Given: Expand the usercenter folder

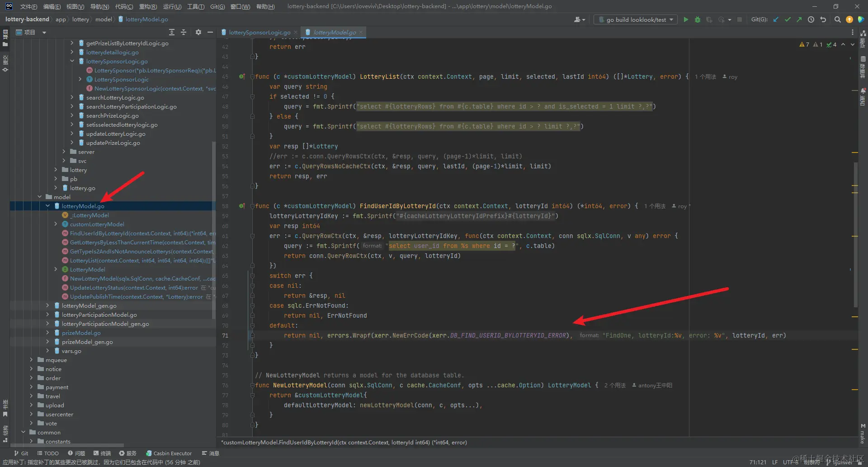Looking at the screenshot, I should coord(32,414).
